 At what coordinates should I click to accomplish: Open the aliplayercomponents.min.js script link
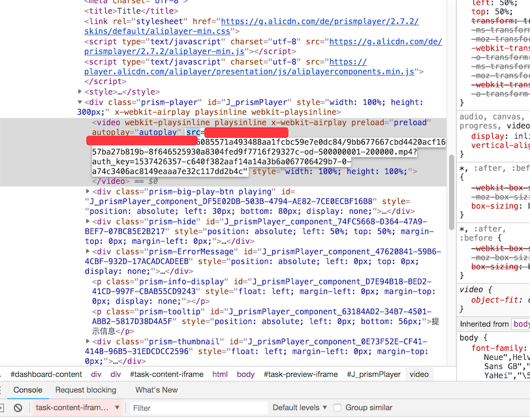pyautogui.click(x=249, y=67)
